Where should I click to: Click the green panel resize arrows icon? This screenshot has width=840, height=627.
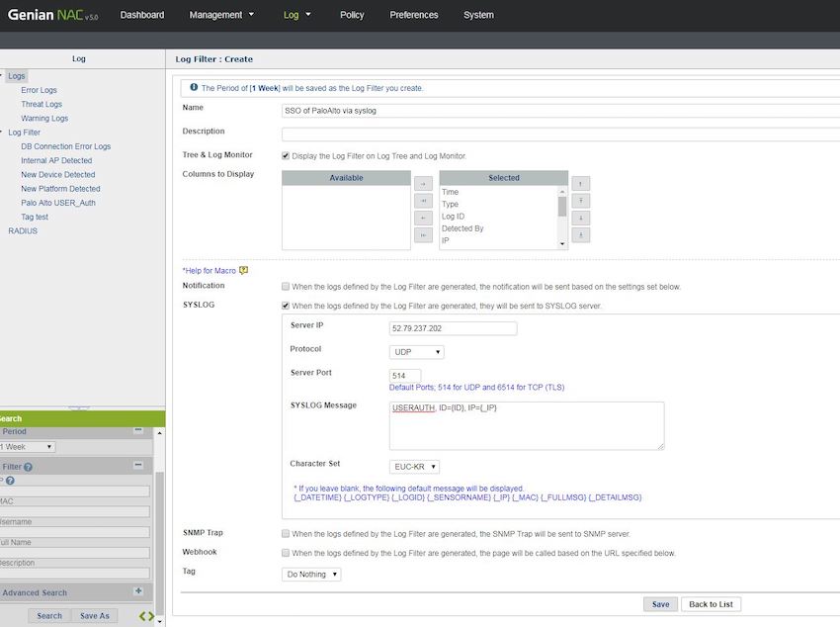(x=146, y=616)
